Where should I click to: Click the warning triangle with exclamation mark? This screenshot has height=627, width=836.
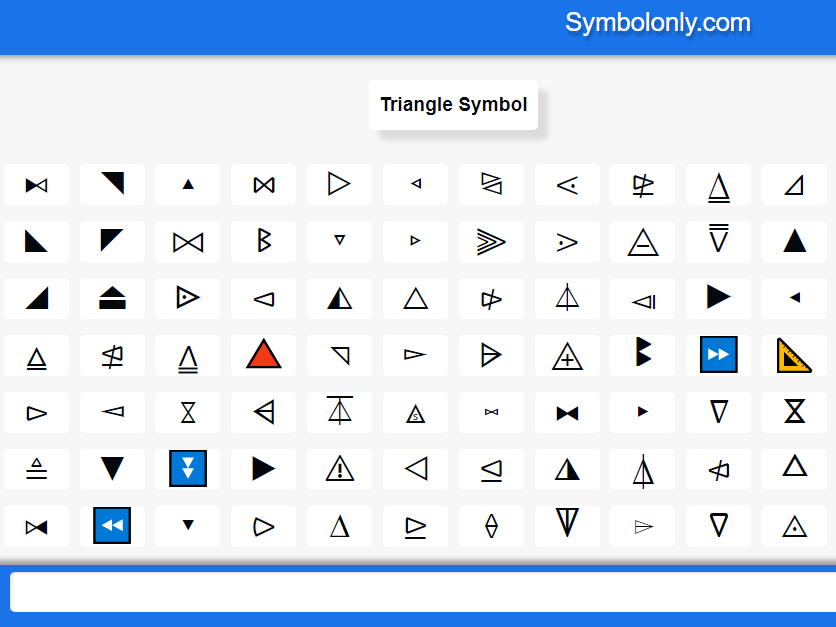coord(339,469)
